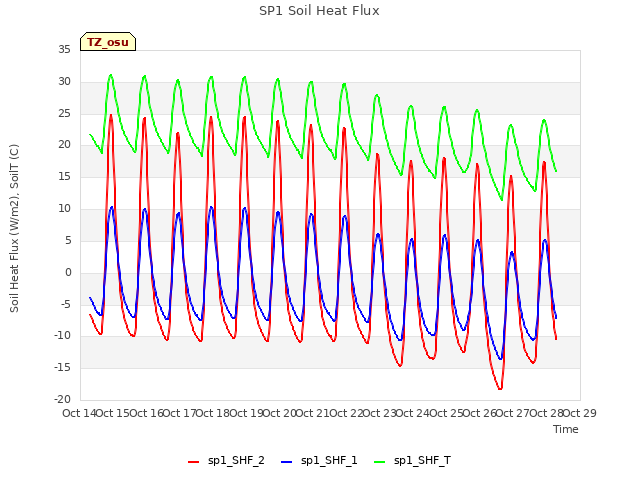
Task: Click the 0 y-axis tick label
Action: click(68, 273)
